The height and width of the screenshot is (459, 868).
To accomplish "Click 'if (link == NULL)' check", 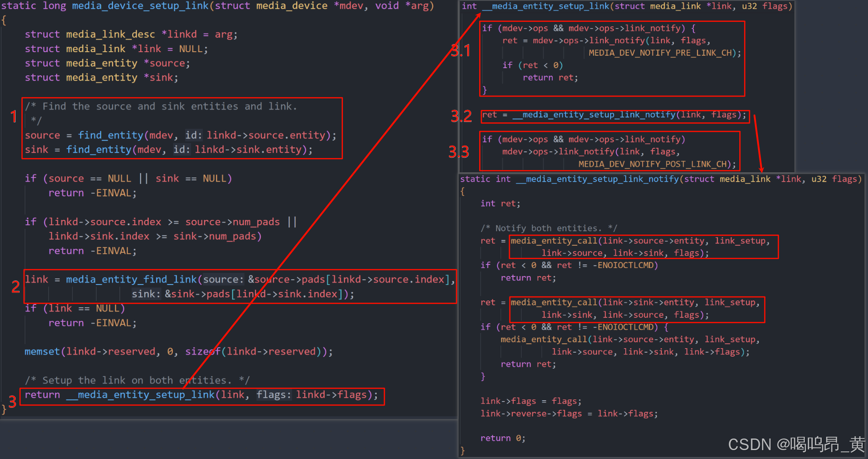I will (x=75, y=308).
